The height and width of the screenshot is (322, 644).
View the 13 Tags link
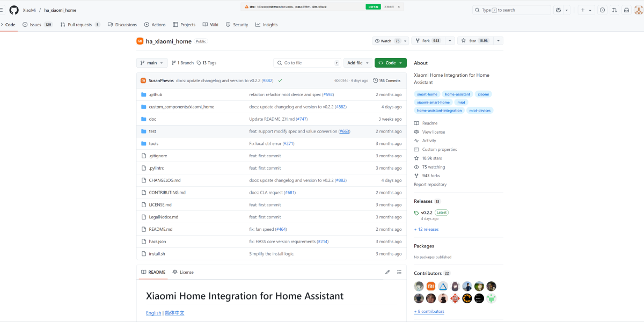tap(207, 63)
